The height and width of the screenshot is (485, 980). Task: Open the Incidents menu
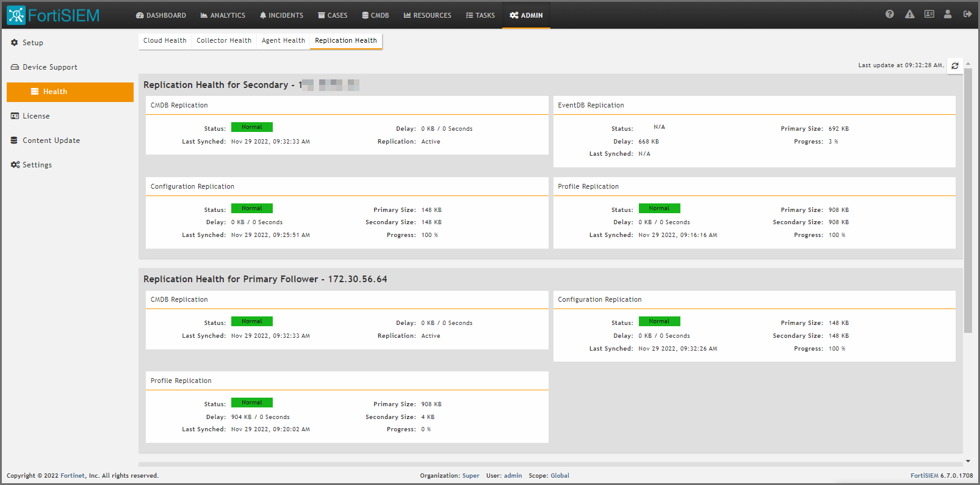[281, 15]
